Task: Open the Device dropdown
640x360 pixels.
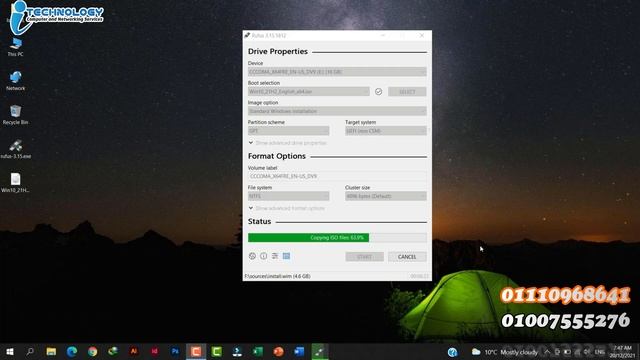Action: [337, 72]
